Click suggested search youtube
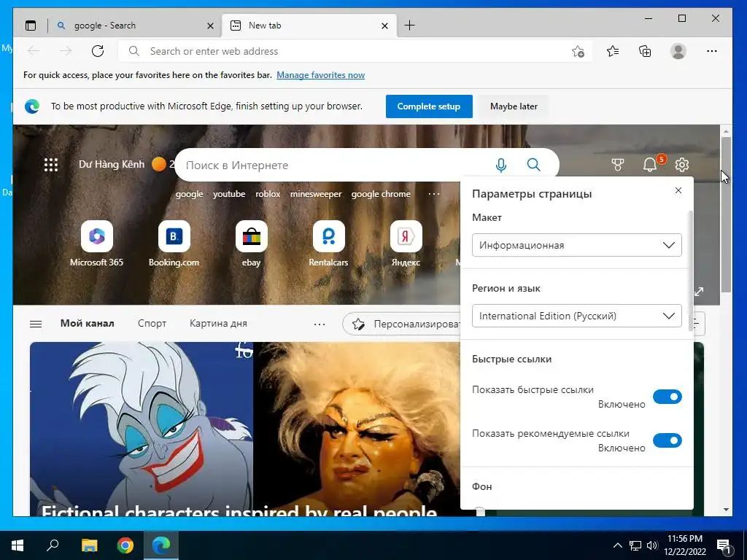 [229, 194]
